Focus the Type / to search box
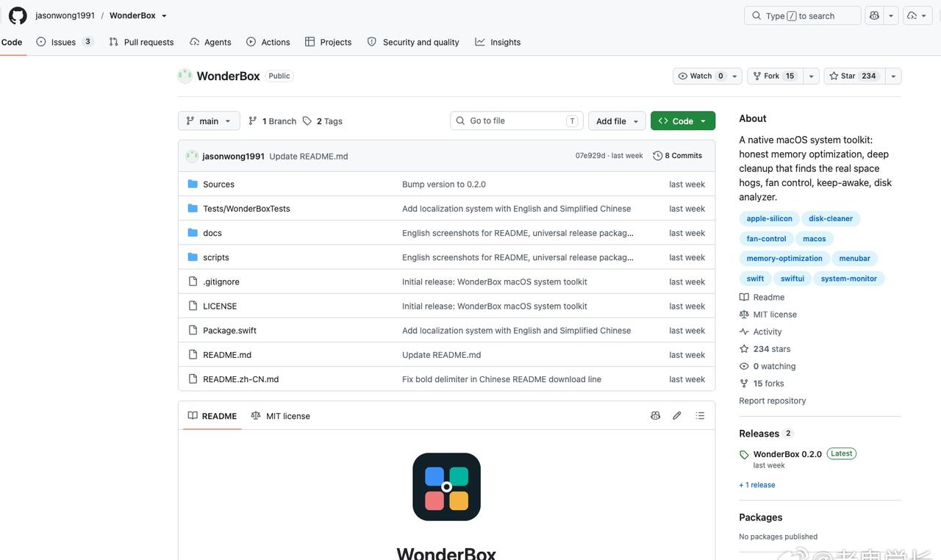 (x=803, y=15)
